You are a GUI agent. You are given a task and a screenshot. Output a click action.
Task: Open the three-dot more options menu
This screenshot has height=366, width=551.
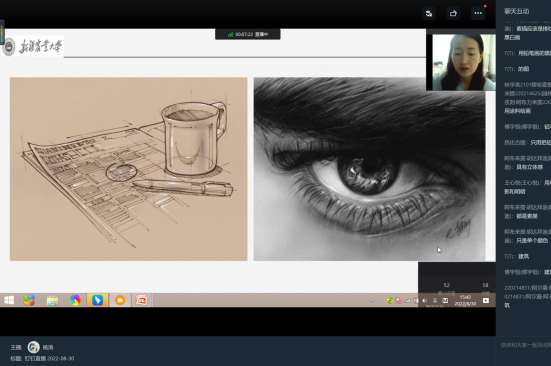click(x=478, y=13)
